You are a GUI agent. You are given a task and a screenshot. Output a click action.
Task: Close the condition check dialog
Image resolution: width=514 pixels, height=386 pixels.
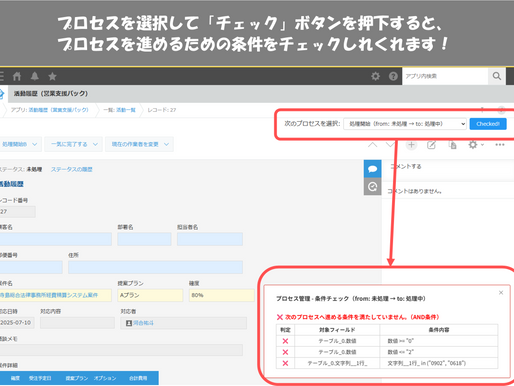[501, 293]
